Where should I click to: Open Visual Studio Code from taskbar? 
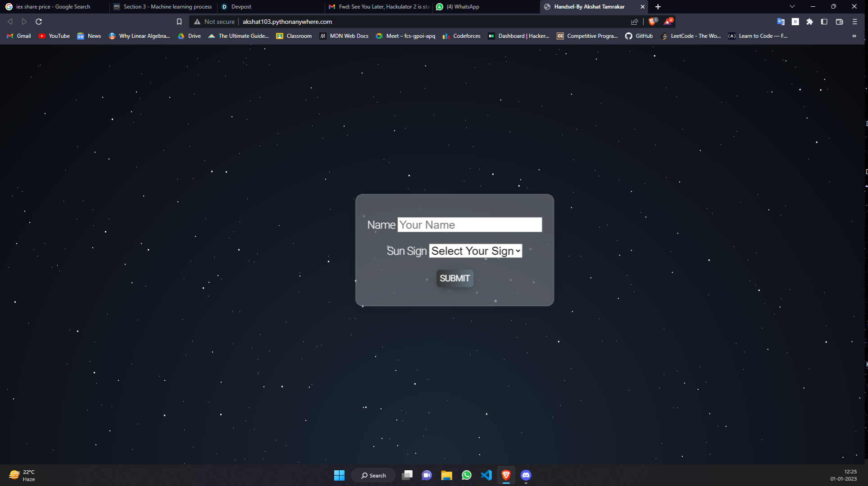pyautogui.click(x=486, y=475)
